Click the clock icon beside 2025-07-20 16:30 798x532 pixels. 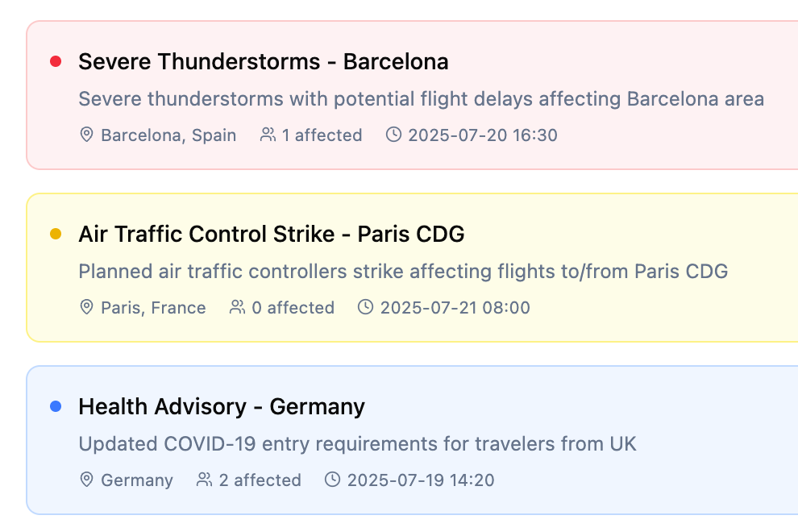(x=393, y=135)
